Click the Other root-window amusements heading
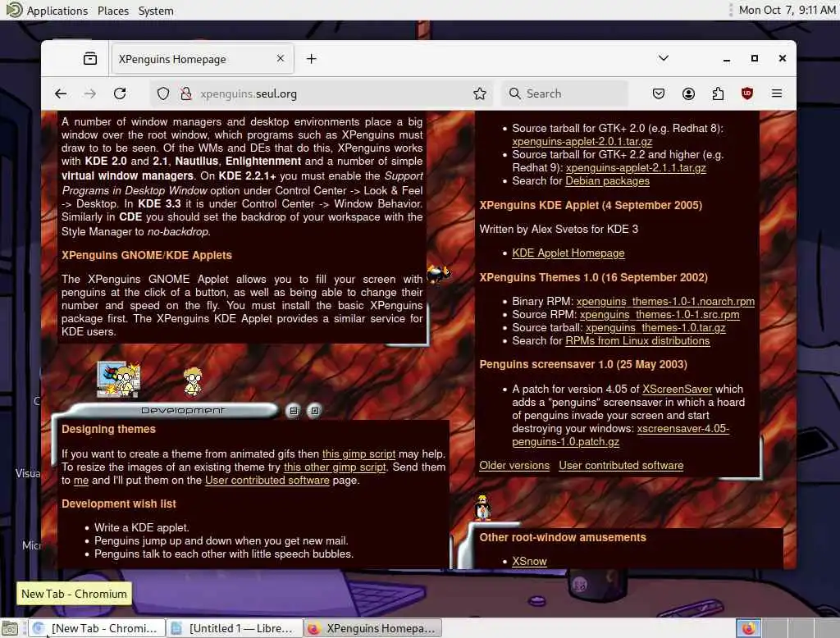This screenshot has height=638, width=840. point(563,538)
